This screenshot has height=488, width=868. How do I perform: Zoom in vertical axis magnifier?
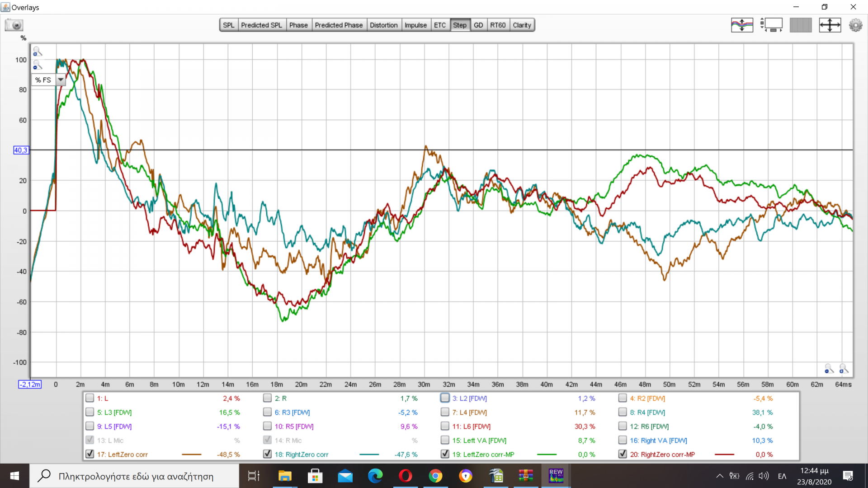coord(38,52)
